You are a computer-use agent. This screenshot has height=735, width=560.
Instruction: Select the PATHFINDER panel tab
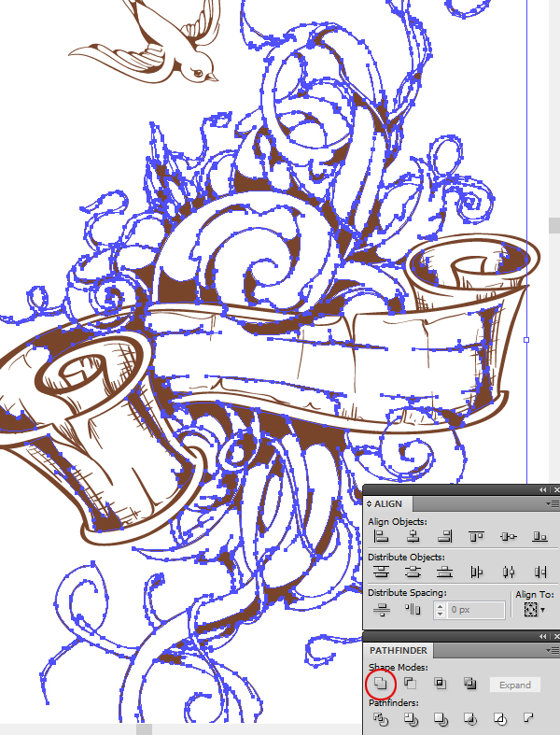tap(399, 650)
